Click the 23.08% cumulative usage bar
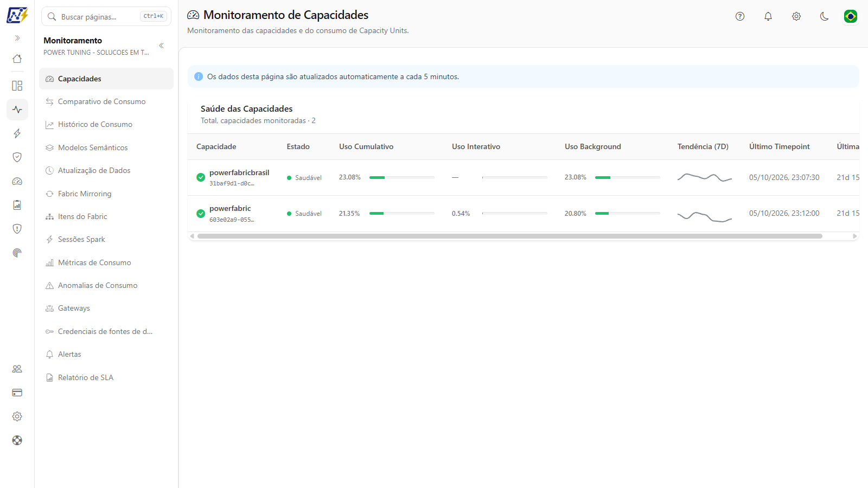This screenshot has width=868, height=488. point(402,177)
